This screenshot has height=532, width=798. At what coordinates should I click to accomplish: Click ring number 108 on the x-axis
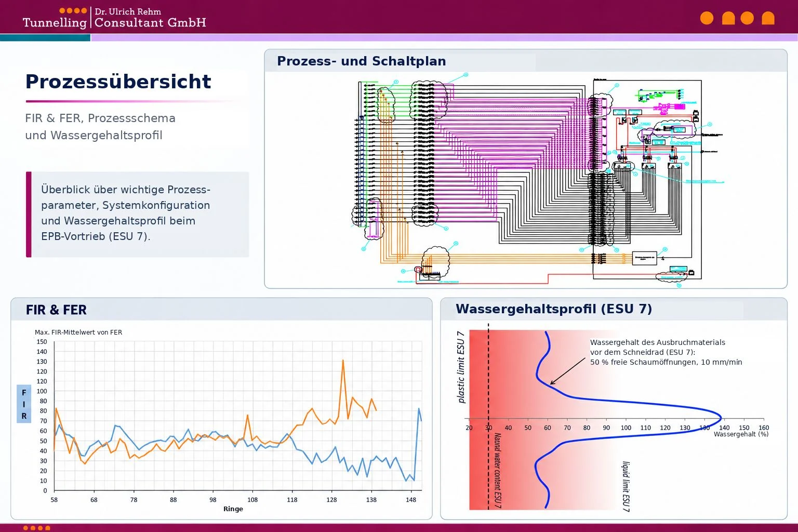(x=252, y=500)
